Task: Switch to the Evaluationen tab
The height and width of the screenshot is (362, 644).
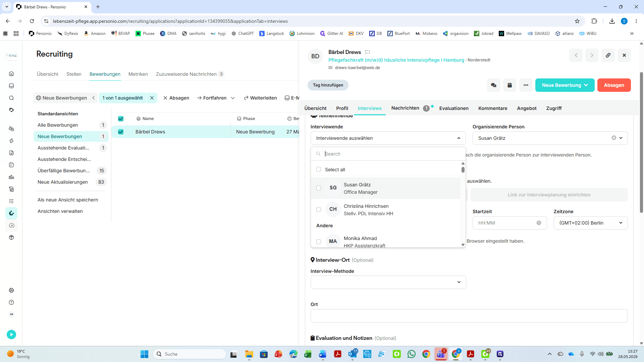Action: [454, 108]
